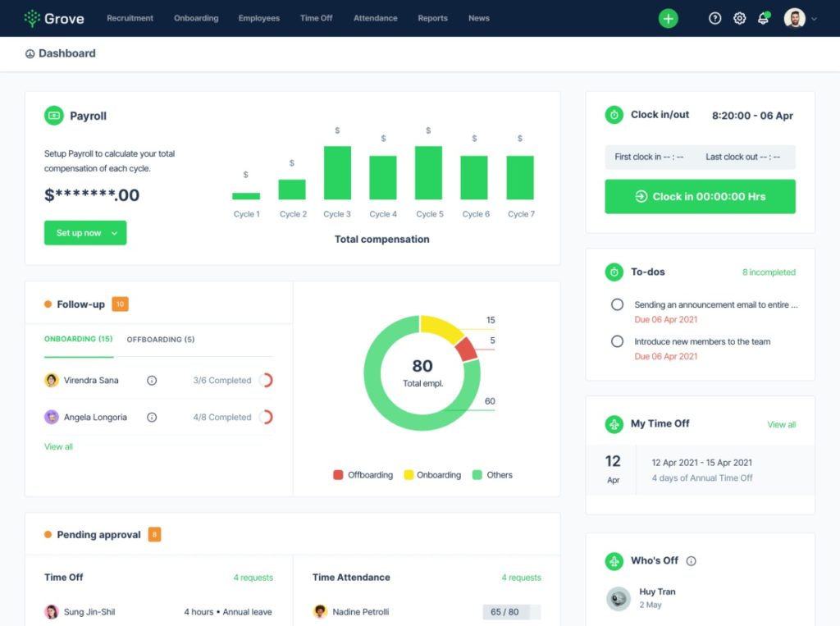Click '3/6 Completed' status text
Viewport: 840px width, 626px height.
point(221,381)
